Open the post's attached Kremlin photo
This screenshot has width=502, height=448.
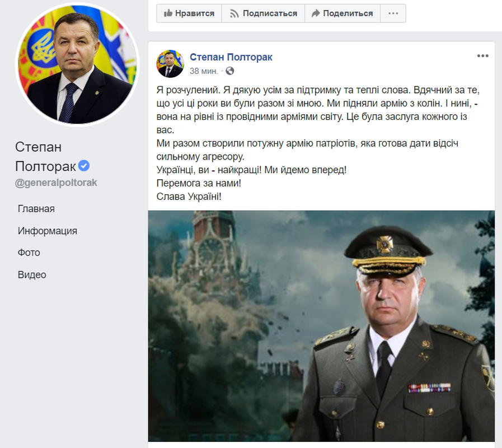(x=321, y=326)
